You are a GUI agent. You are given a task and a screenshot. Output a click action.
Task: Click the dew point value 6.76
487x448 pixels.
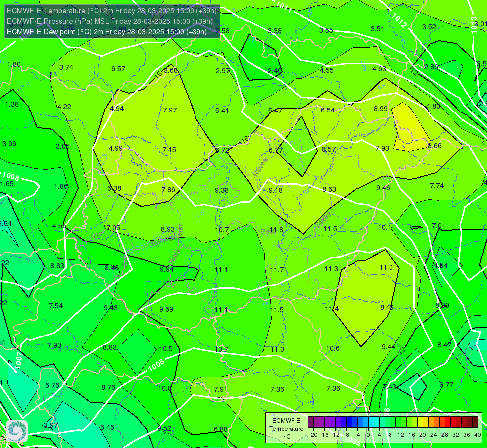coord(52,385)
